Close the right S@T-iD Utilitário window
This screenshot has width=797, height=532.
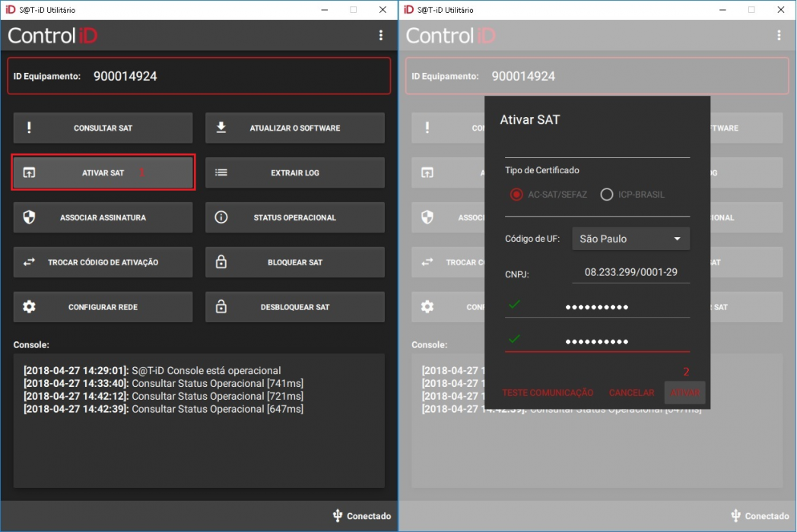[x=781, y=10]
